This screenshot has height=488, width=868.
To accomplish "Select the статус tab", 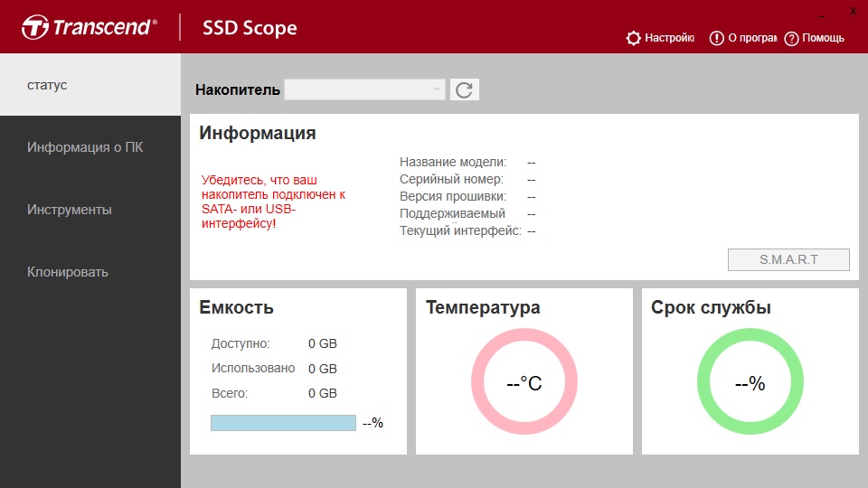I will click(90, 85).
